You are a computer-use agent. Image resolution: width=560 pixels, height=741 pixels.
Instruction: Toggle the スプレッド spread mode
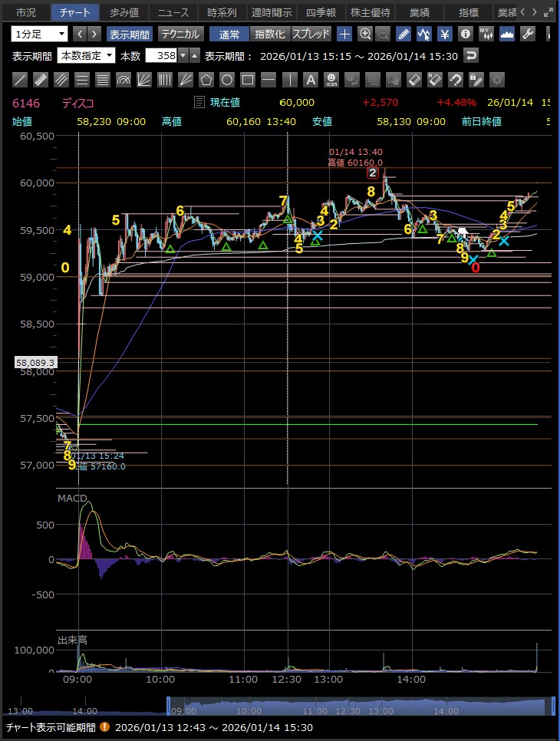click(311, 34)
